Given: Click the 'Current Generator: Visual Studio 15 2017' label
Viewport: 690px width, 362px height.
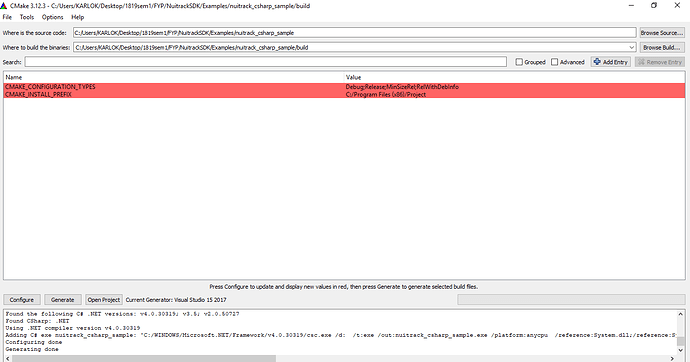Looking at the screenshot, I should 176,300.
